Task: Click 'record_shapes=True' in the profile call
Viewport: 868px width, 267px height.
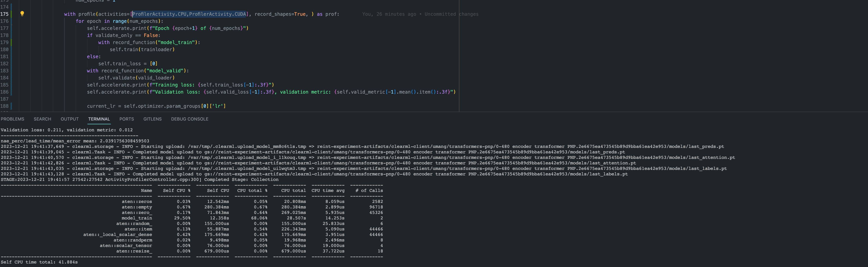Action: [x=280, y=14]
